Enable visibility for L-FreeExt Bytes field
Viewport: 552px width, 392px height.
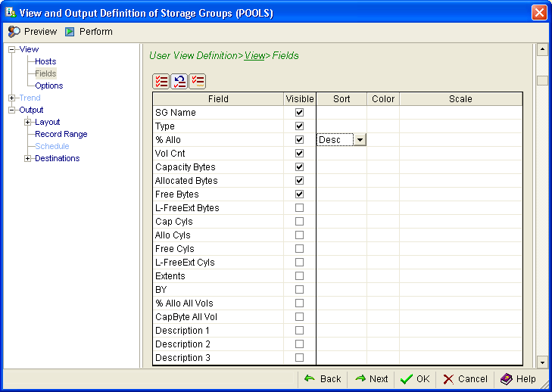coord(299,208)
